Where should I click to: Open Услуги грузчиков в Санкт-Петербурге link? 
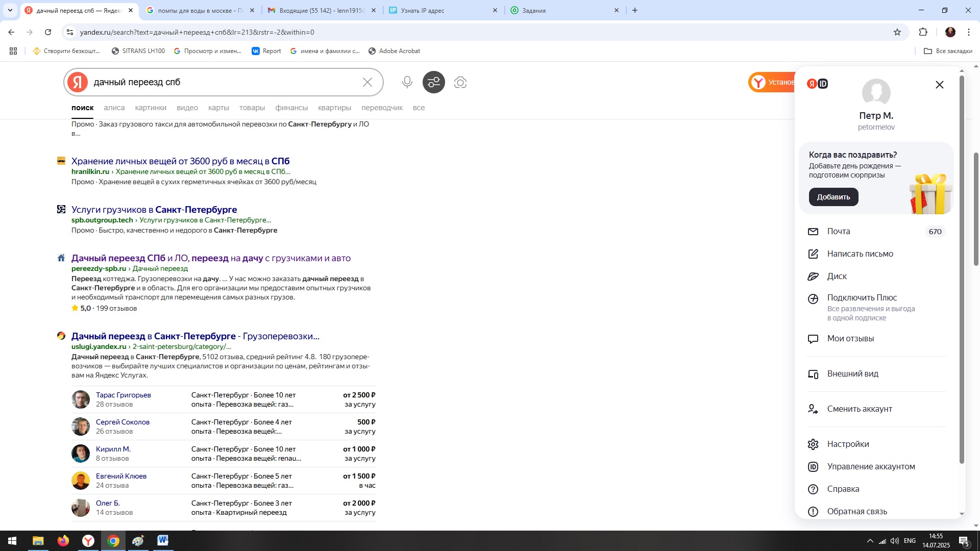pyautogui.click(x=154, y=210)
